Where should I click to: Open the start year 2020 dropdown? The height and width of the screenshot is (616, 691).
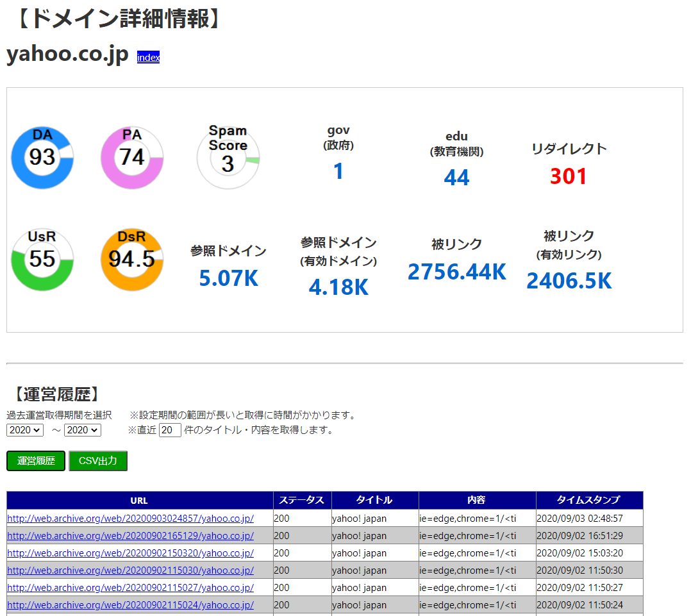24,430
